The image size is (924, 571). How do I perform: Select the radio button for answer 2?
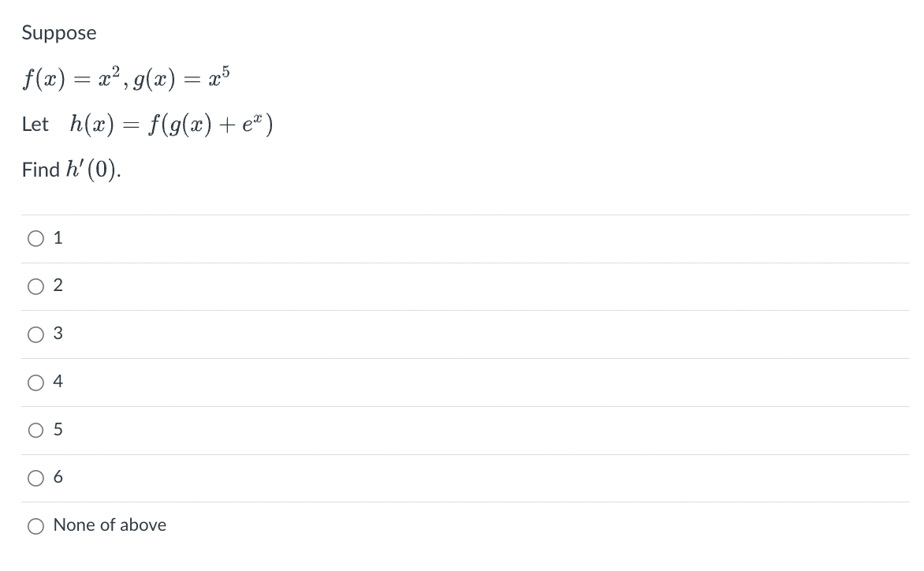(x=35, y=286)
